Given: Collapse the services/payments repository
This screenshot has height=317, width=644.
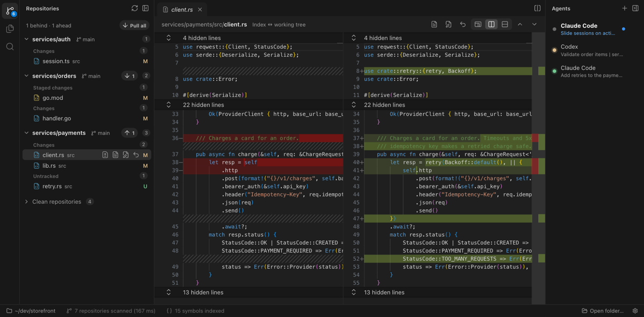Looking at the screenshot, I should pos(26,133).
